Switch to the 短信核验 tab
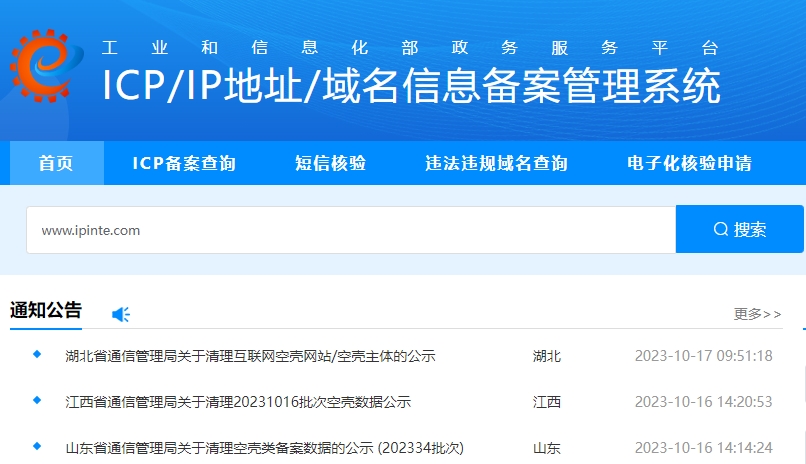Screen dimensions: 806x464 [330, 163]
